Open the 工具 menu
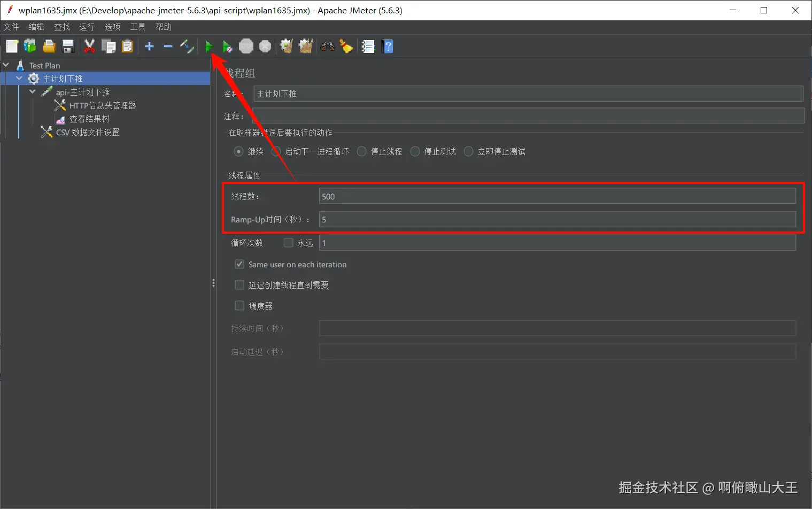The width and height of the screenshot is (812, 509). coord(138,27)
